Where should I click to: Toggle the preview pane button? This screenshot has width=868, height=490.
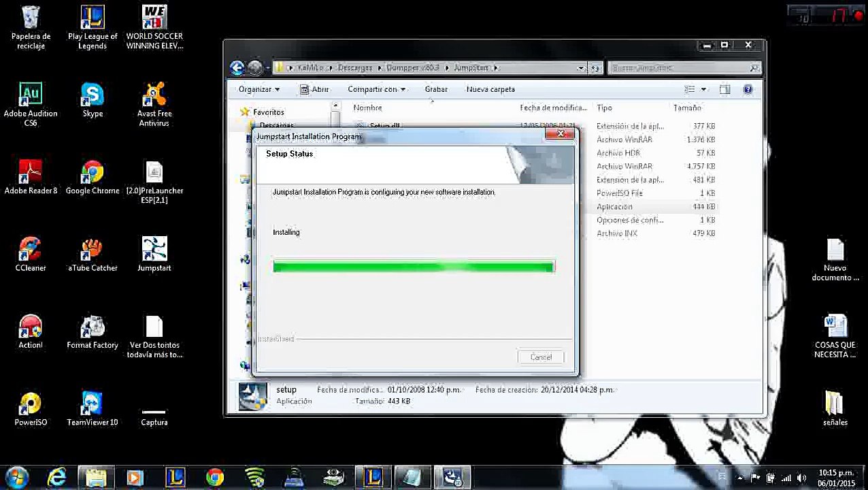click(725, 89)
